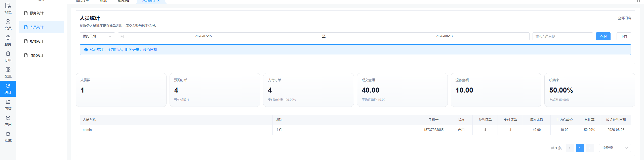Click the info icon beside 统计范围
The height and width of the screenshot is (160, 644).
click(86, 50)
